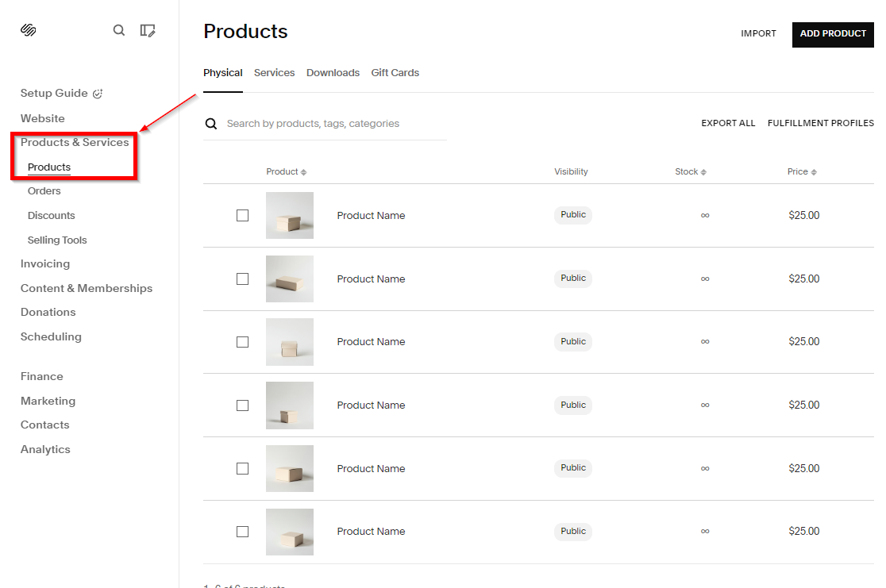Open Orders in sidebar

coord(44,191)
